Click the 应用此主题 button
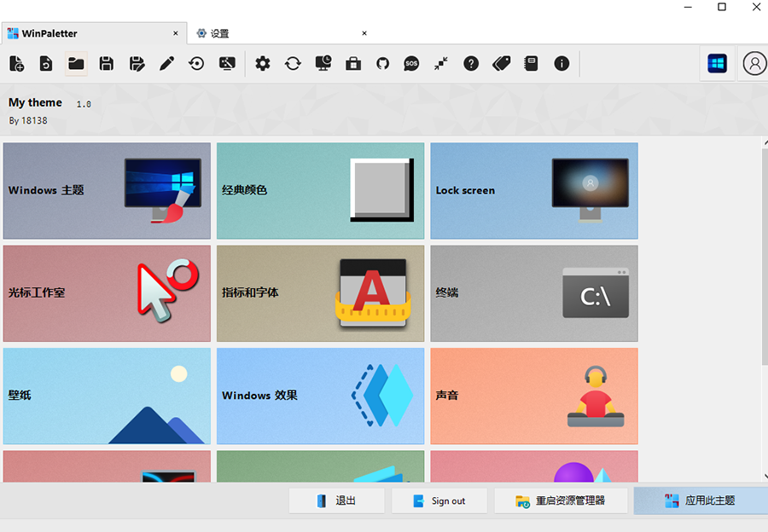The image size is (768, 532). [701, 500]
